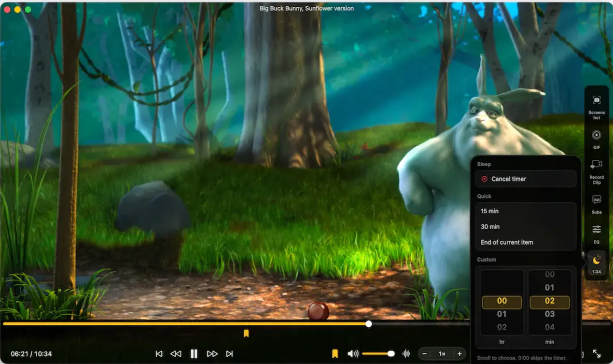
Task: Fast forward the video
Action: pyautogui.click(x=212, y=354)
